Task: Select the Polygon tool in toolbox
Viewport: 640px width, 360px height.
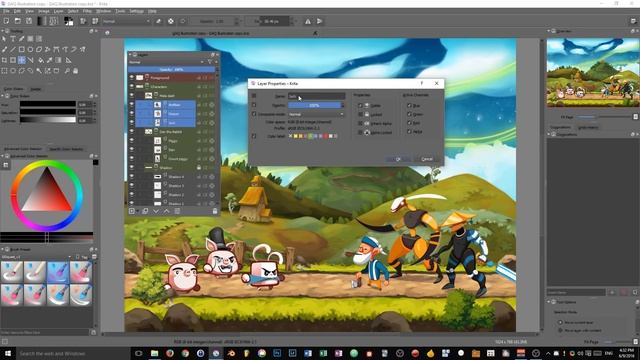Action: (39, 49)
